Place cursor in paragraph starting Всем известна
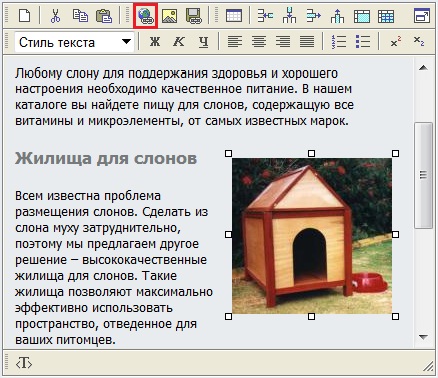Screen dimensions: 438x378 coord(114,268)
